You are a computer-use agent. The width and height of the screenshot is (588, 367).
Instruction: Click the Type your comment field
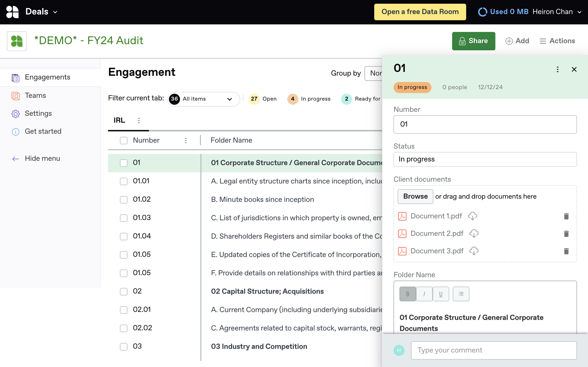pyautogui.click(x=493, y=350)
